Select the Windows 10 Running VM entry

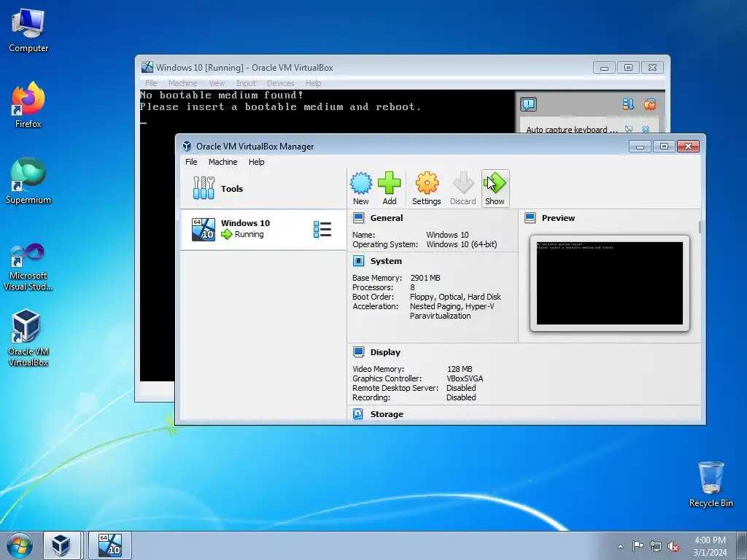(263, 230)
